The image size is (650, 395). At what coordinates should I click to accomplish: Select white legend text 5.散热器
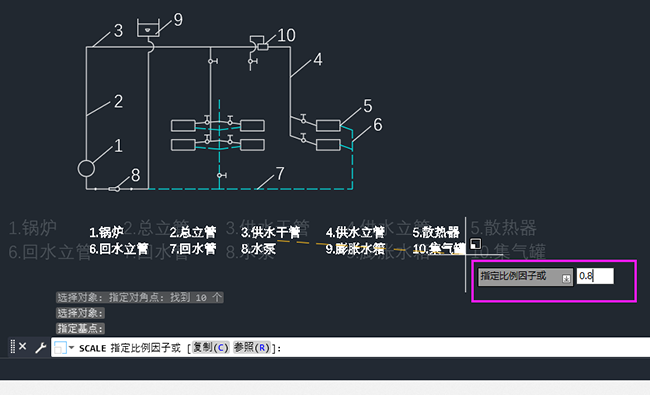pos(436,232)
